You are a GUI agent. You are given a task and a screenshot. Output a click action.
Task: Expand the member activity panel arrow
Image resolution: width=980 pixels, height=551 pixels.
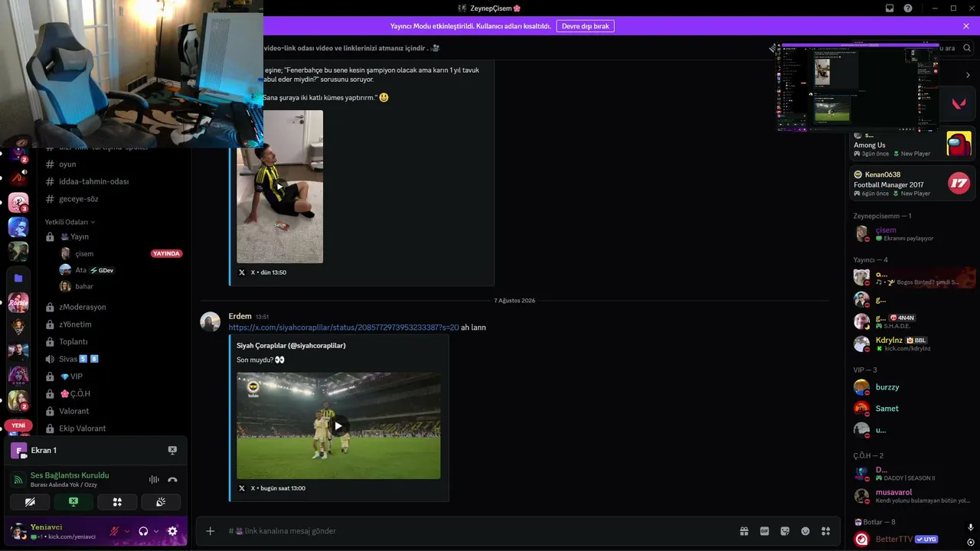point(968,75)
